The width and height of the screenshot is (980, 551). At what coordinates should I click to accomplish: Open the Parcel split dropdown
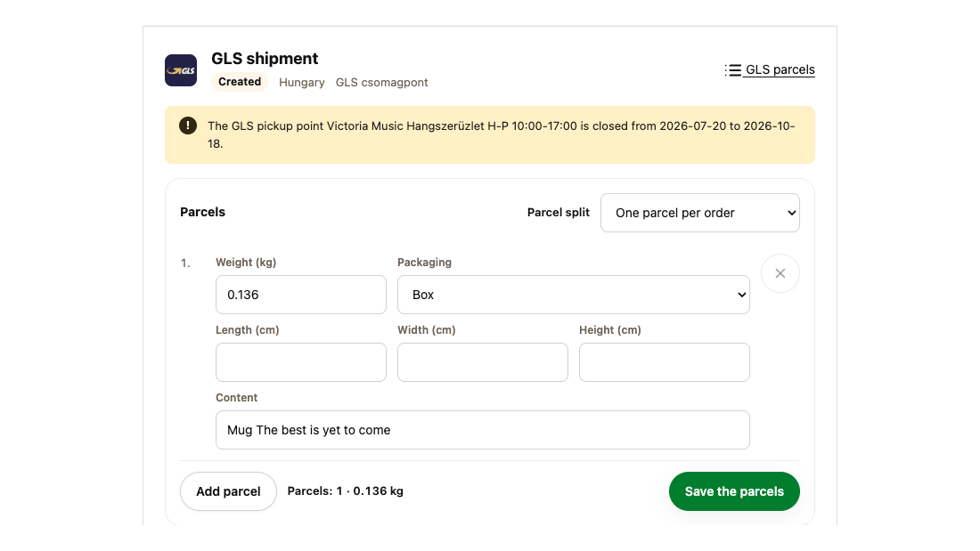coord(700,213)
